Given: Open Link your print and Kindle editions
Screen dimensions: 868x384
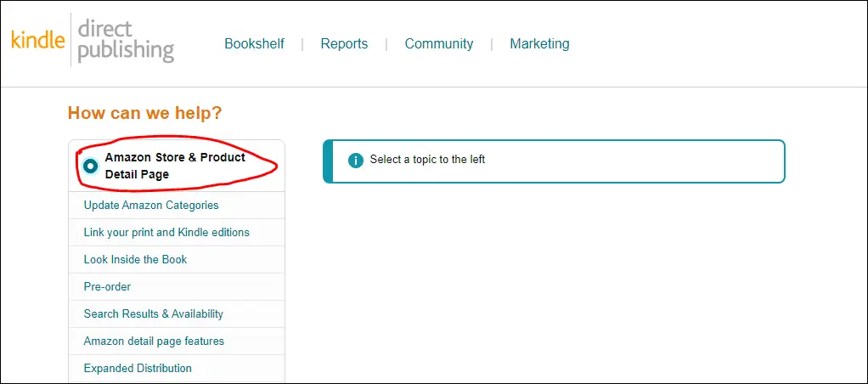Looking at the screenshot, I should pos(177,232).
